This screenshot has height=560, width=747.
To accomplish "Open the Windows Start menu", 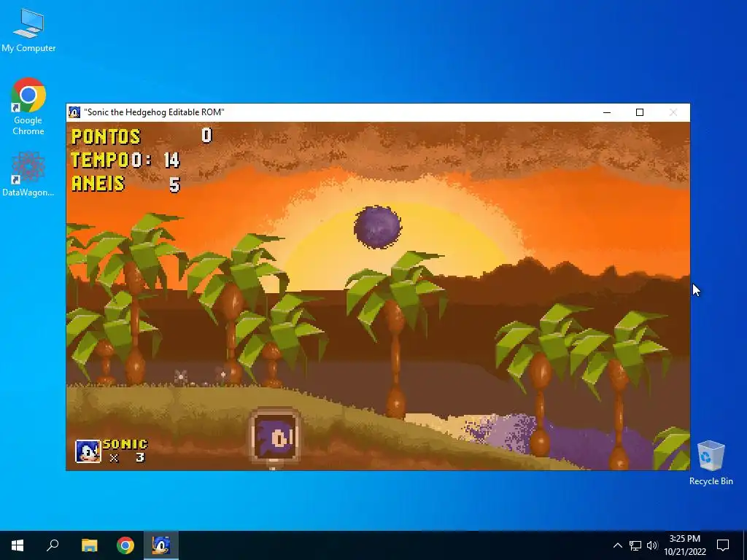I will pos(18,545).
